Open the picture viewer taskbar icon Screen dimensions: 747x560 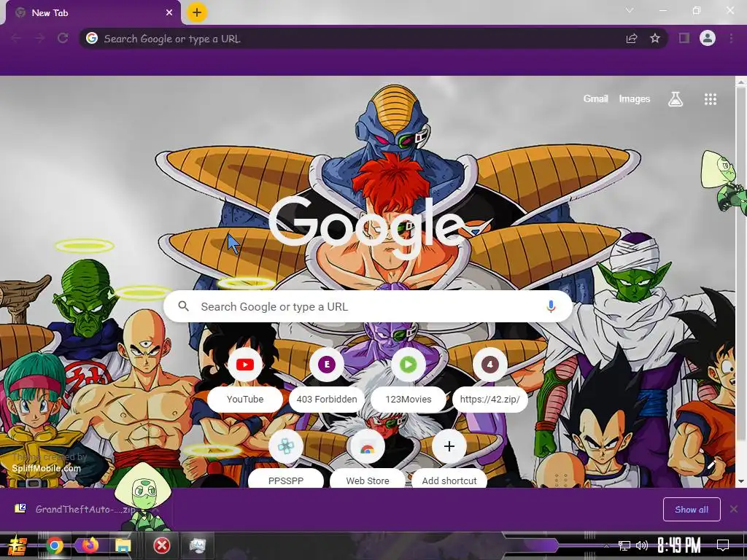coord(197,545)
